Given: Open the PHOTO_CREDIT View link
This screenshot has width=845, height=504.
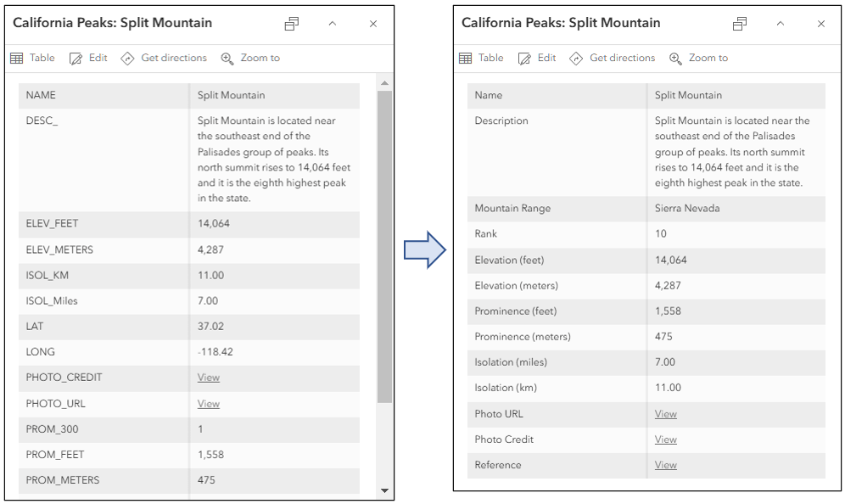Looking at the screenshot, I should 208,378.
